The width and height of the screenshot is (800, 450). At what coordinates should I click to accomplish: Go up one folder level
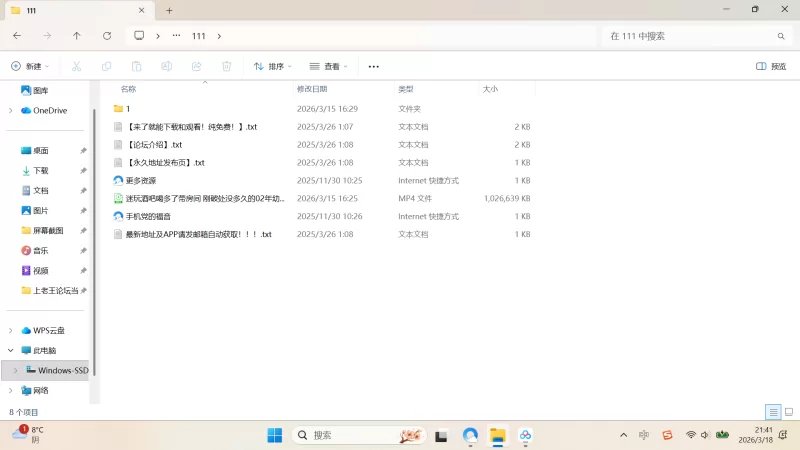tap(77, 36)
